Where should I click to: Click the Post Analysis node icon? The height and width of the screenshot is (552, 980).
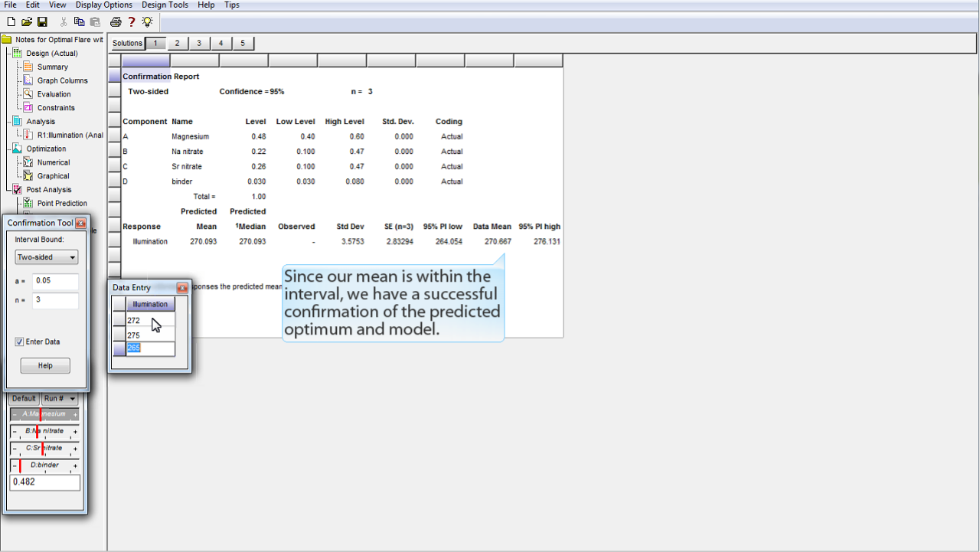18,189
